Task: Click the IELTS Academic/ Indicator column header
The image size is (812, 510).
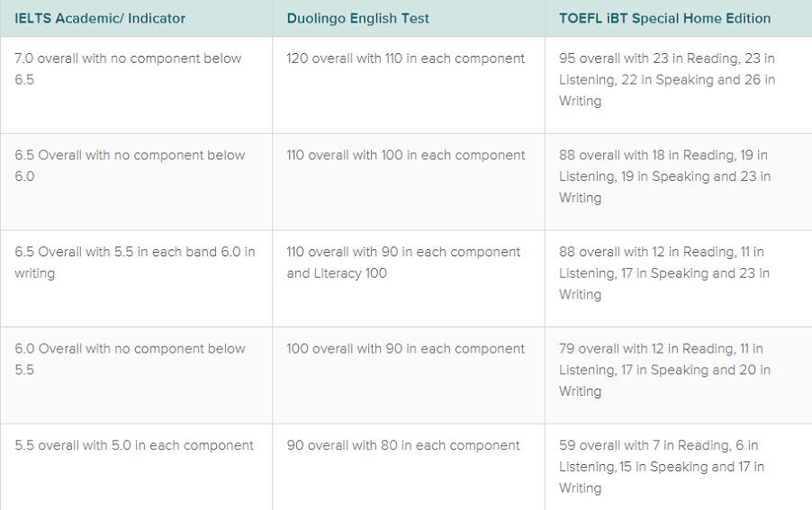Action: pyautogui.click(x=100, y=18)
